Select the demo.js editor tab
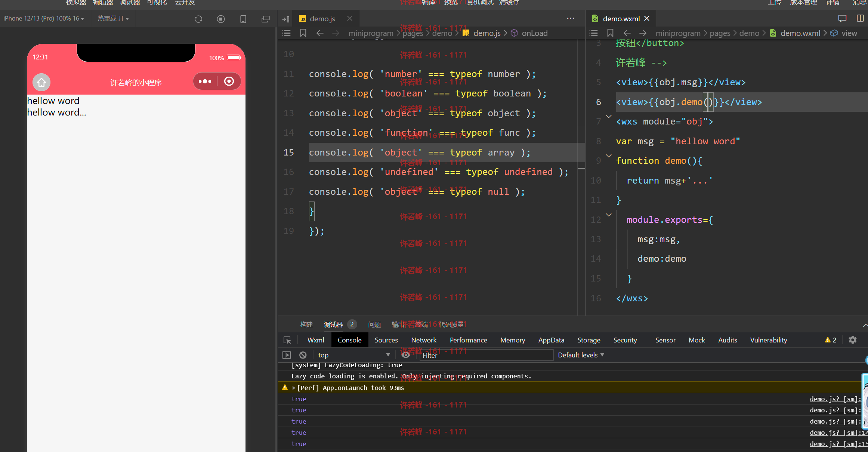This screenshot has width=868, height=452. [x=322, y=19]
